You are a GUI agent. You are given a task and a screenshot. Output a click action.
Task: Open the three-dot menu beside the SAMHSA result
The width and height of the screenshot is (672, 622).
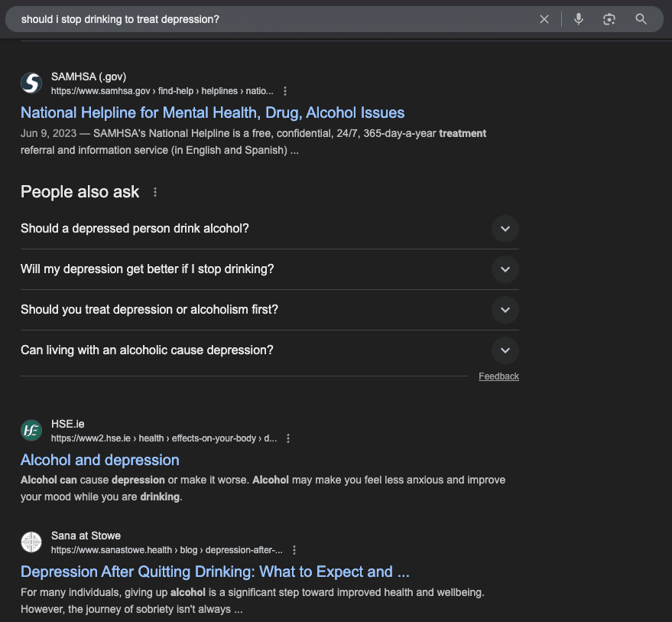point(285,91)
